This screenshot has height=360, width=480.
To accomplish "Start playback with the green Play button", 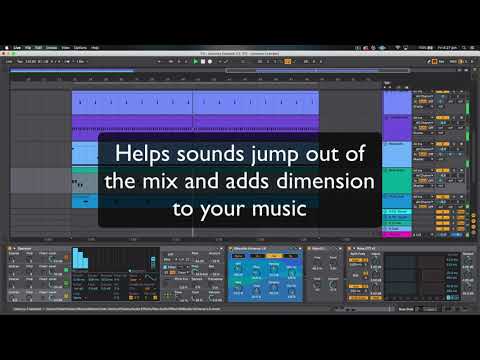I will pyautogui.click(x=196, y=61).
